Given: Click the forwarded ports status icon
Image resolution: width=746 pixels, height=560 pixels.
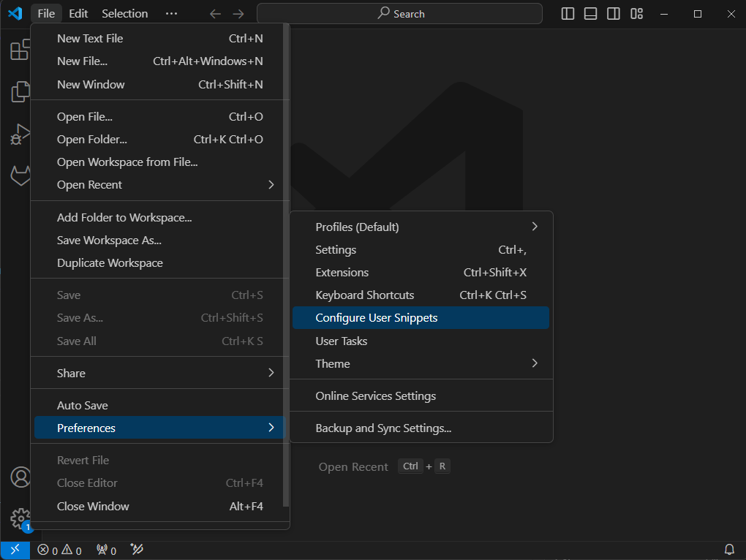Looking at the screenshot, I should coord(105,550).
